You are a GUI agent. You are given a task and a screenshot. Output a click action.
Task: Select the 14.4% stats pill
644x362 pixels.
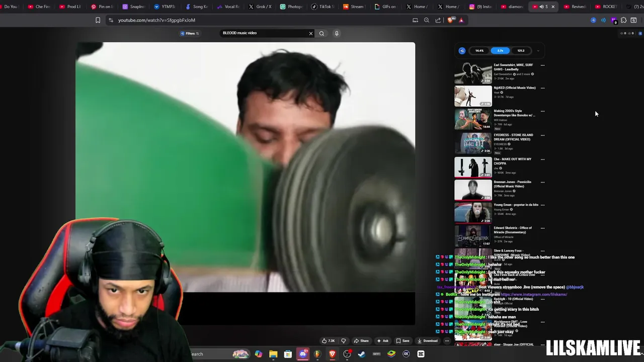click(x=479, y=51)
